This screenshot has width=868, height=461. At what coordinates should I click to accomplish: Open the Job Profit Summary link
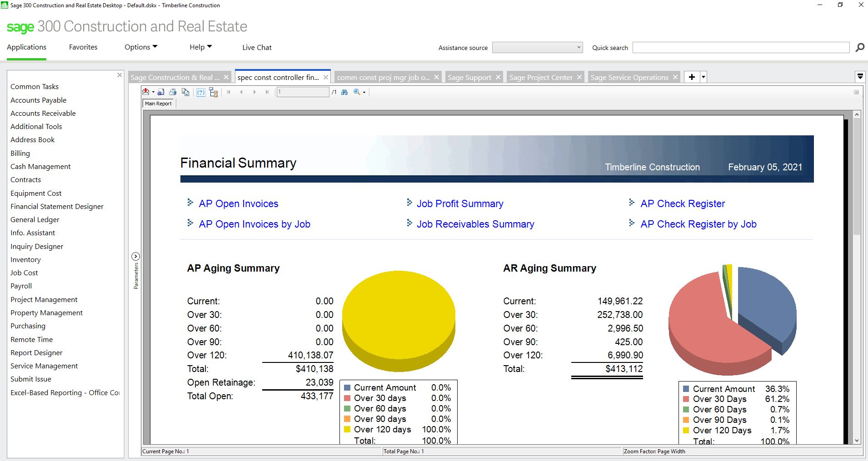[x=460, y=203]
